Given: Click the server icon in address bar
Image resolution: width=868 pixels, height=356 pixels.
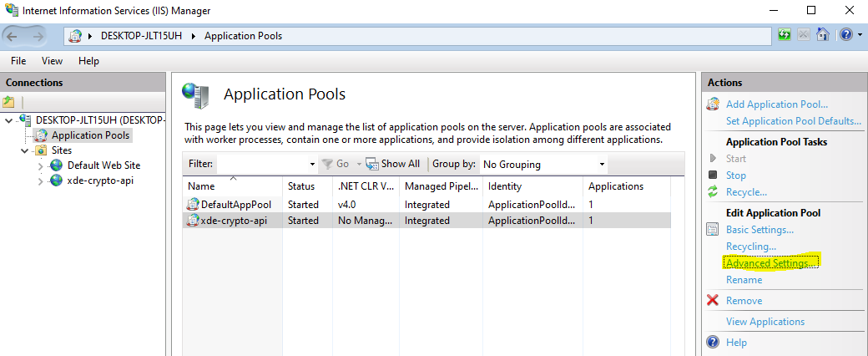Looking at the screenshot, I should pos(74,36).
